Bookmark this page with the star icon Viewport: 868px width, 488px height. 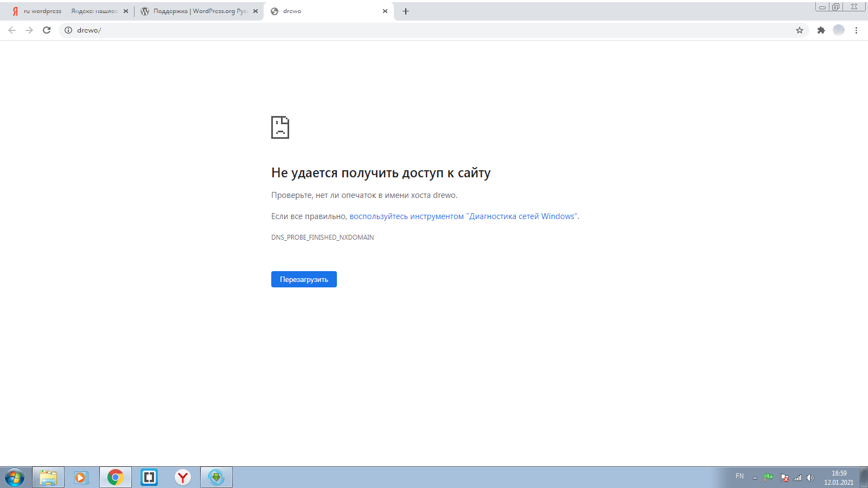tap(799, 30)
